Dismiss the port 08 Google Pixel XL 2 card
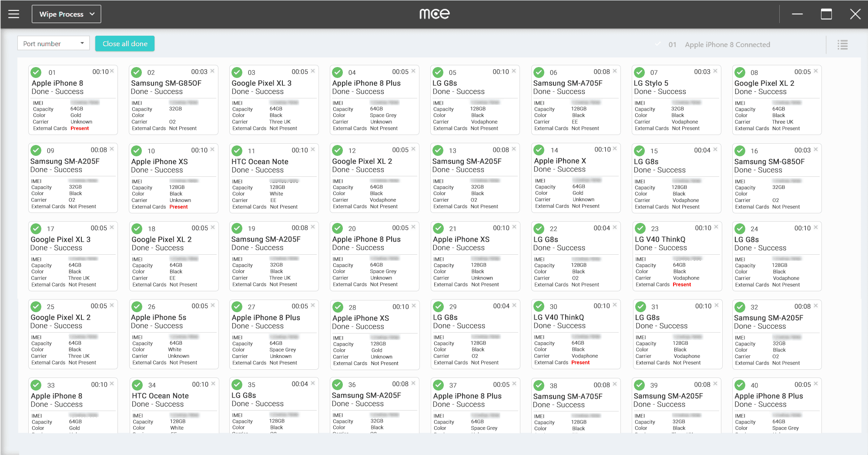The width and height of the screenshot is (868, 455). coord(816,71)
